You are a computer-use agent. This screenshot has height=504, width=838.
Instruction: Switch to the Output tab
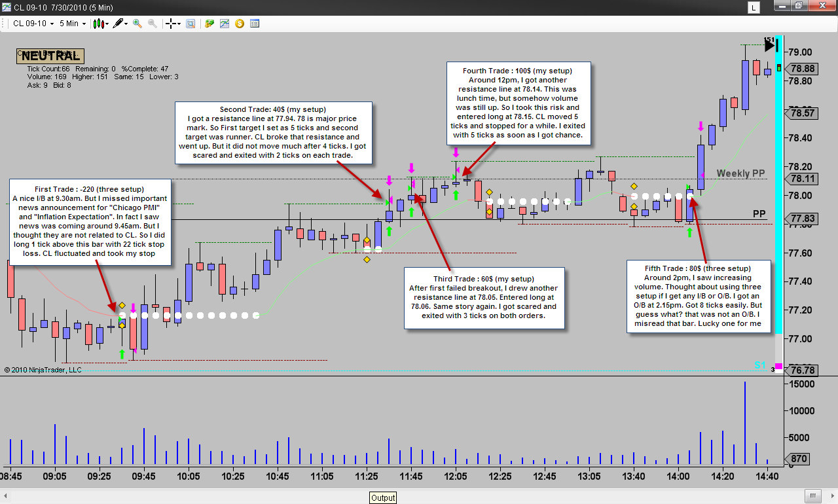[x=383, y=497]
